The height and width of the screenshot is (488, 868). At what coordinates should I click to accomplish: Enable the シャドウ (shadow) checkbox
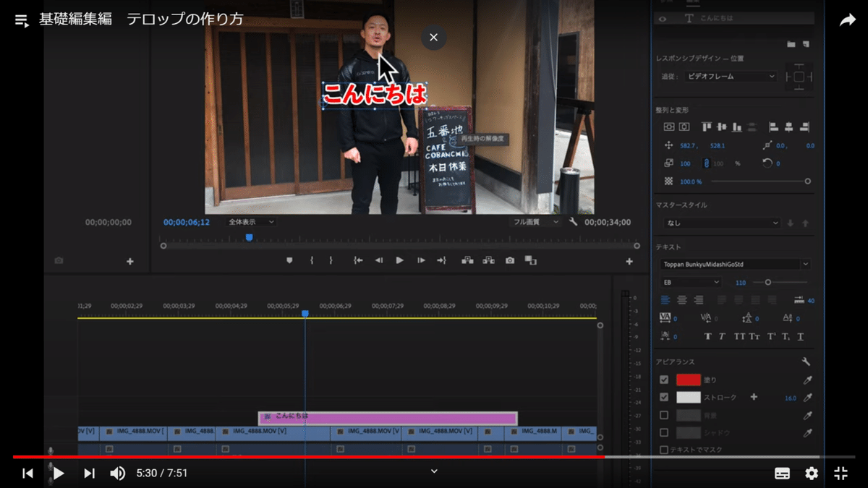pyautogui.click(x=663, y=432)
